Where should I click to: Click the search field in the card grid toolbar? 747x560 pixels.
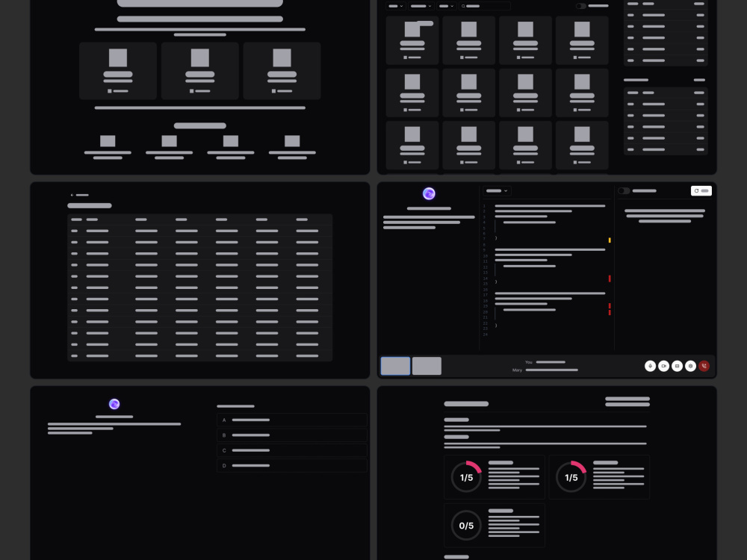coord(485,6)
